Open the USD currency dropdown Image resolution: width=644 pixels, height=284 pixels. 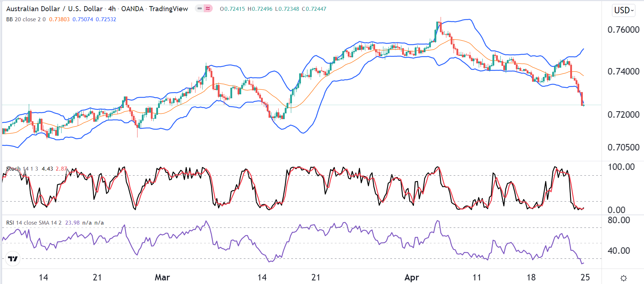point(623,10)
